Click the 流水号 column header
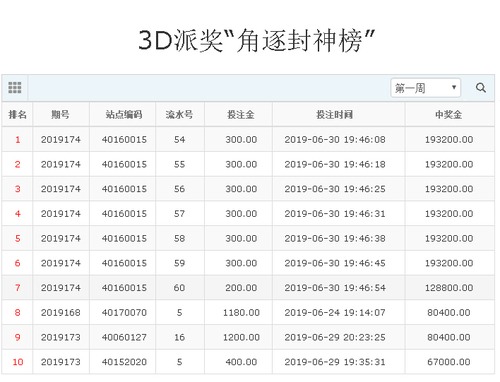Screen dimensions: 500x382 coord(179,115)
